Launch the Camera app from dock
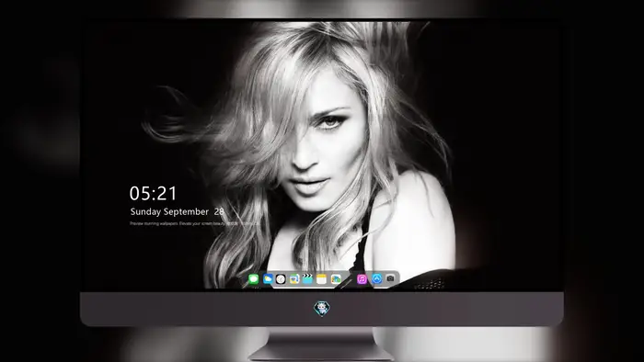 tap(390, 278)
